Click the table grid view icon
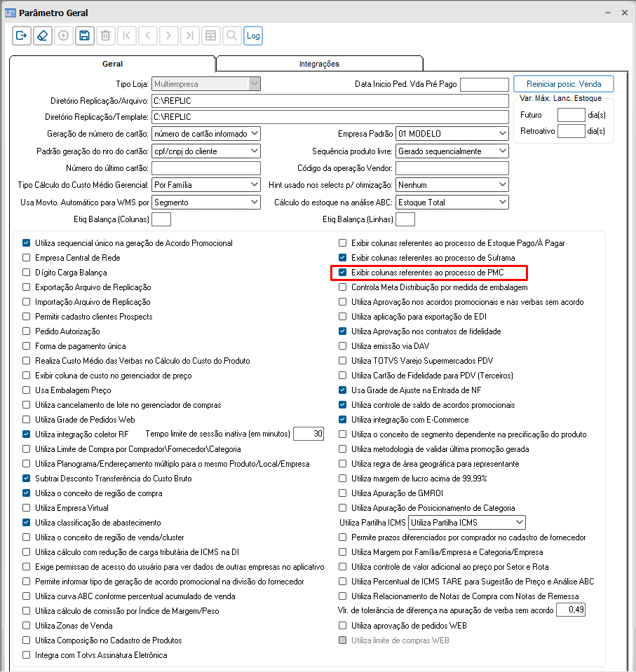Image resolution: width=636 pixels, height=672 pixels. pyautogui.click(x=210, y=36)
